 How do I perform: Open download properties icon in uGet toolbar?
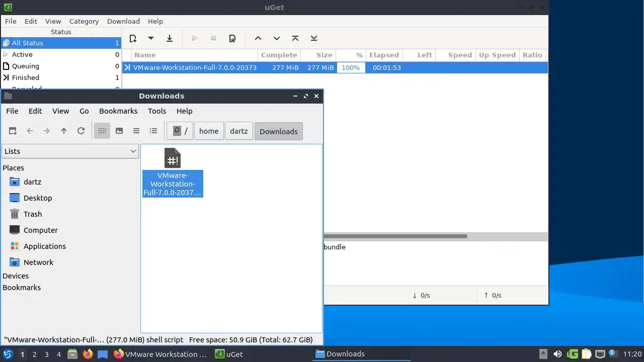[x=232, y=38]
